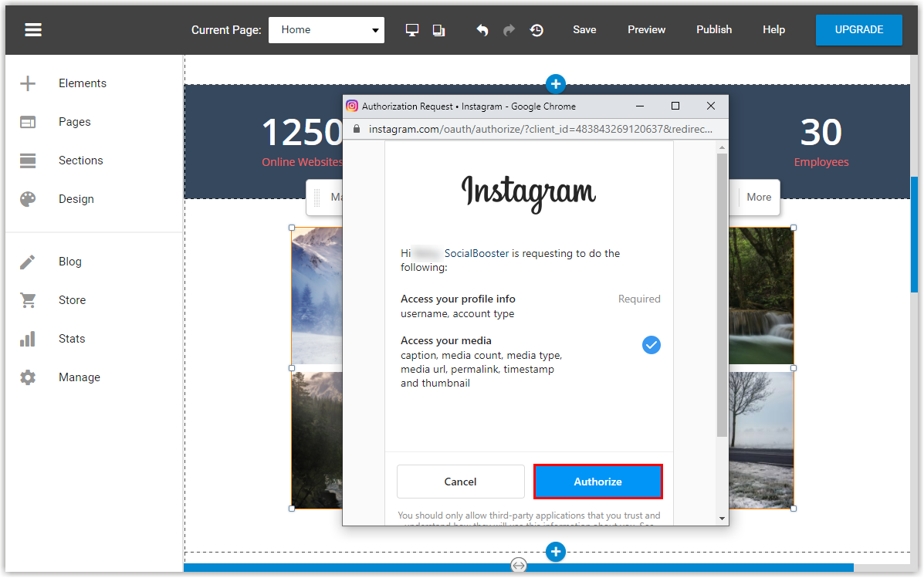Open Store in the sidebar

pos(72,300)
